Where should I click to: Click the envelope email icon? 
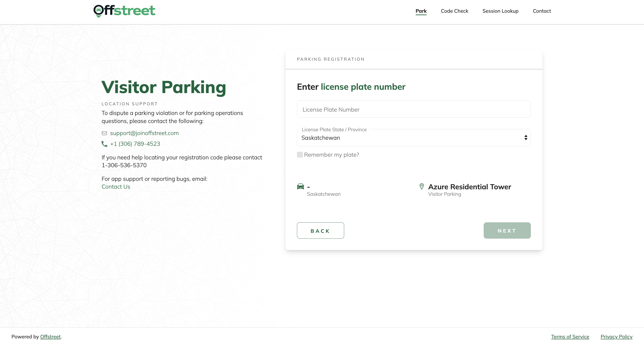[x=104, y=133]
